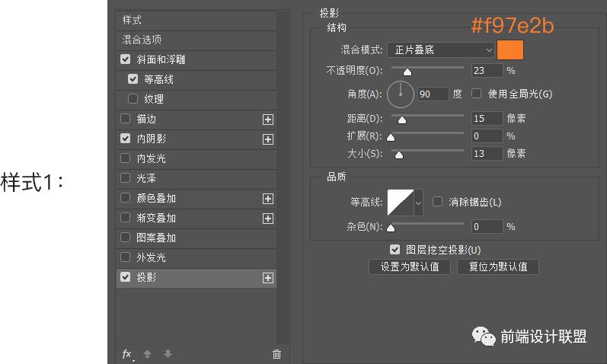
Task: Add another 内阴影 effect with plus icon
Action: tap(268, 139)
